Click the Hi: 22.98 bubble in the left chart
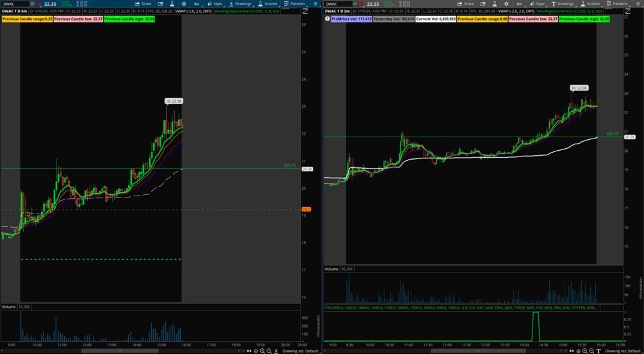 (173, 101)
